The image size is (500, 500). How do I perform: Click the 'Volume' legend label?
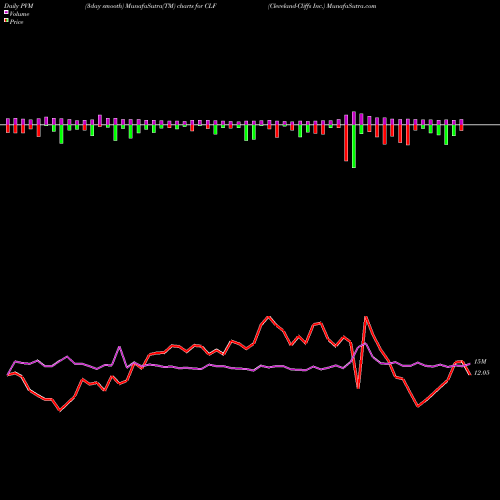coord(19,14)
